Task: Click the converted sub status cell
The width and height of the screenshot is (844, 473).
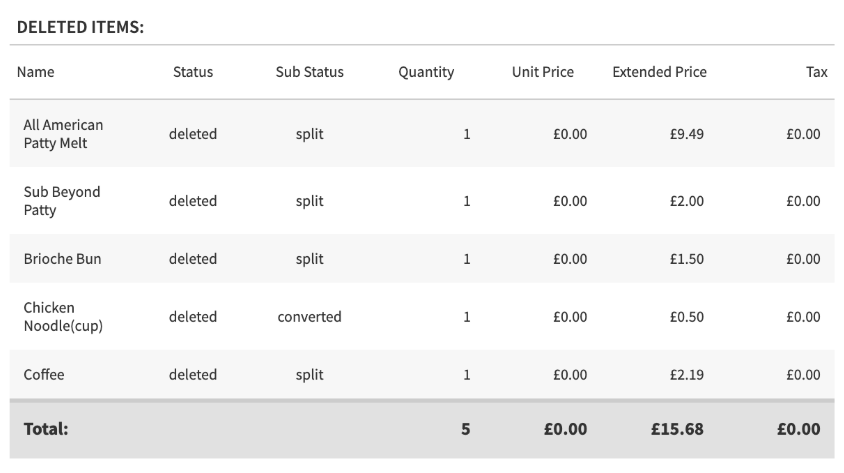Action: (x=309, y=317)
